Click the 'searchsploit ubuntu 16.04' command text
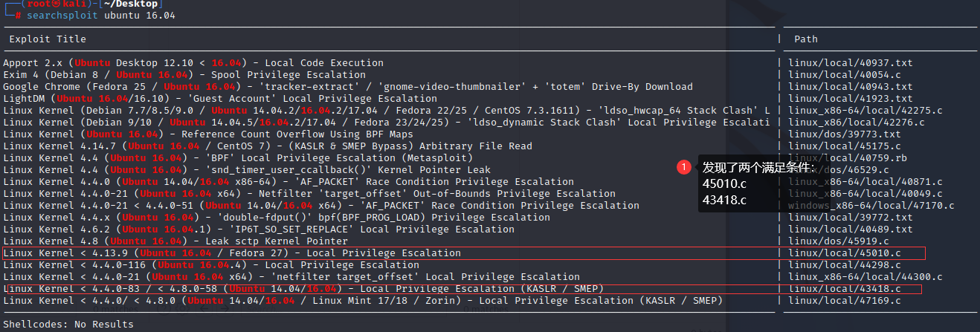Screen dimensions: 980x332 [100, 15]
